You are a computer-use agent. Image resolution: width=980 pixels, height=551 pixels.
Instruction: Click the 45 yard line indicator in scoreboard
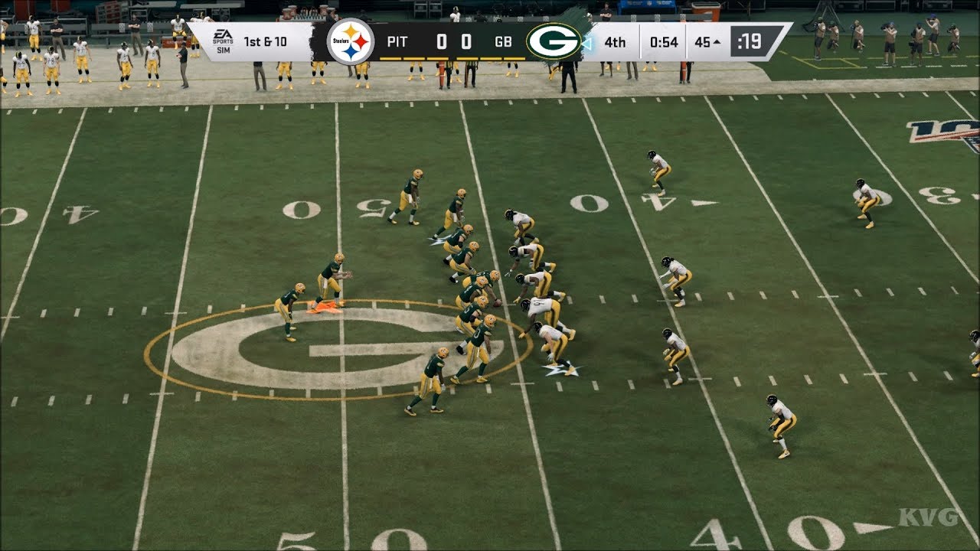(707, 41)
